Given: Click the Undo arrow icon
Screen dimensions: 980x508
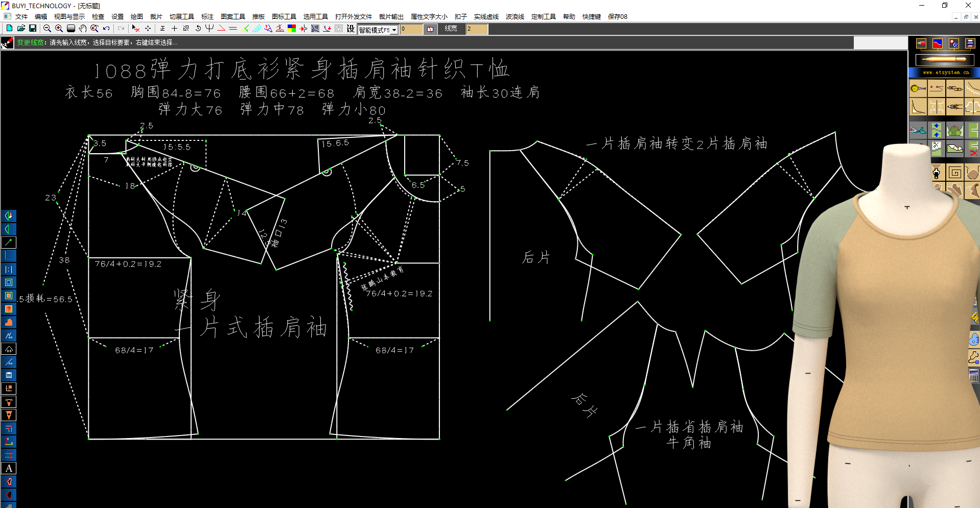Looking at the screenshot, I should (x=105, y=29).
